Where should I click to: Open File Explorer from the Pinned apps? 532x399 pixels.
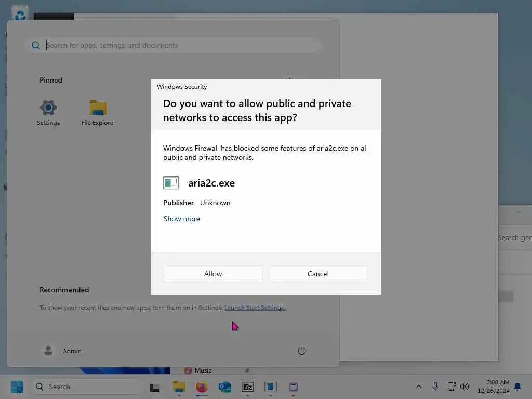(98, 113)
